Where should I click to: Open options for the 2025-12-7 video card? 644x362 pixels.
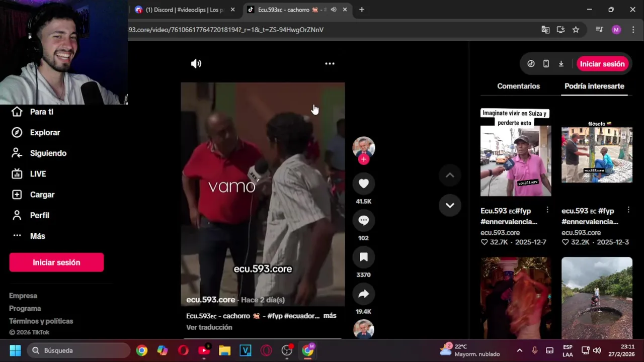[x=547, y=210]
